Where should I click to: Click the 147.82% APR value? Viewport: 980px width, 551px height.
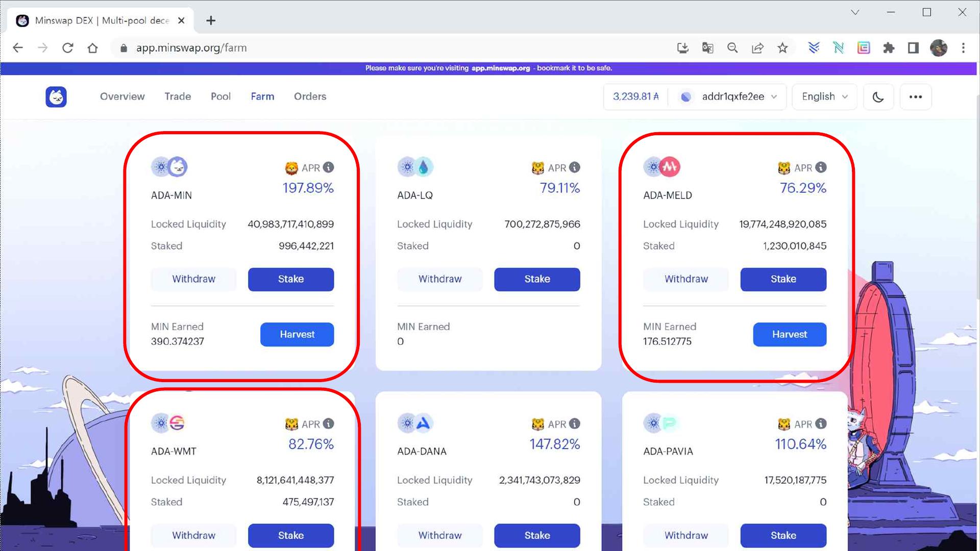pos(554,444)
